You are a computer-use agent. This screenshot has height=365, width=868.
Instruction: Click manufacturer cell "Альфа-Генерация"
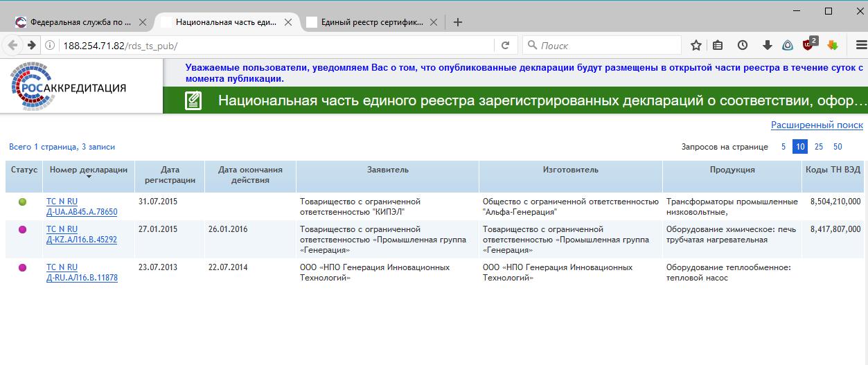tap(571, 207)
